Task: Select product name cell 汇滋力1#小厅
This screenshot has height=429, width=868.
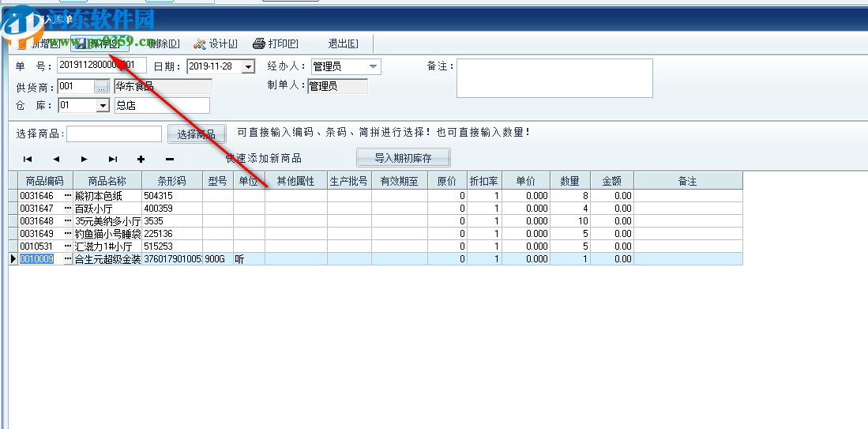Action: [x=107, y=246]
